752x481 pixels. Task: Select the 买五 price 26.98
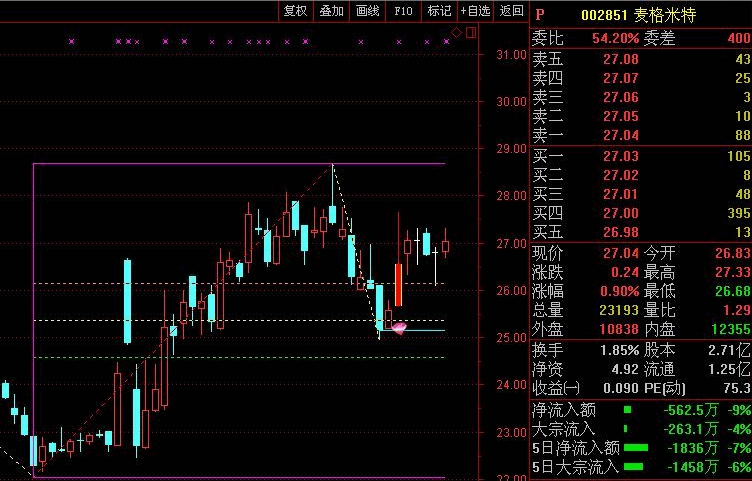pos(621,233)
